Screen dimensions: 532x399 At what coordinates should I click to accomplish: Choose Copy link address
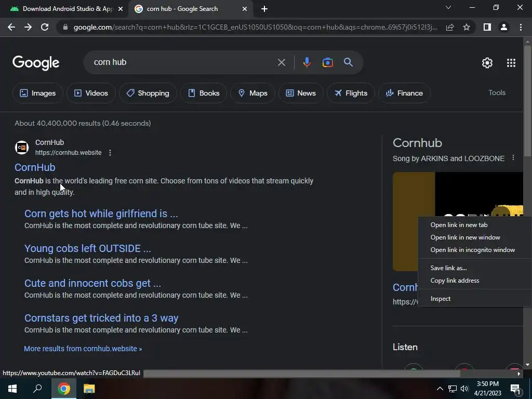(475, 281)
